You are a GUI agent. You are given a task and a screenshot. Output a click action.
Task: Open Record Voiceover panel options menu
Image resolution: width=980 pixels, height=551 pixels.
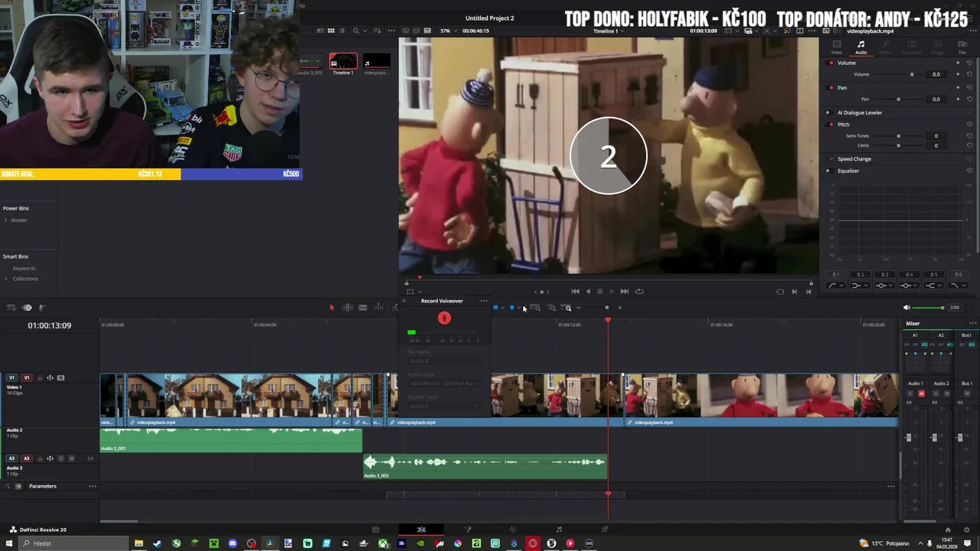[483, 301]
